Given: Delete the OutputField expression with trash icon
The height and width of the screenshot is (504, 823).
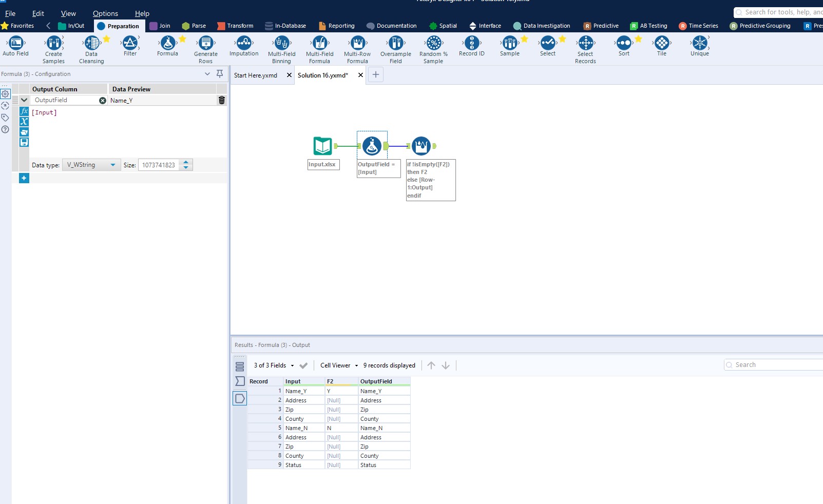Looking at the screenshot, I should pos(222,101).
